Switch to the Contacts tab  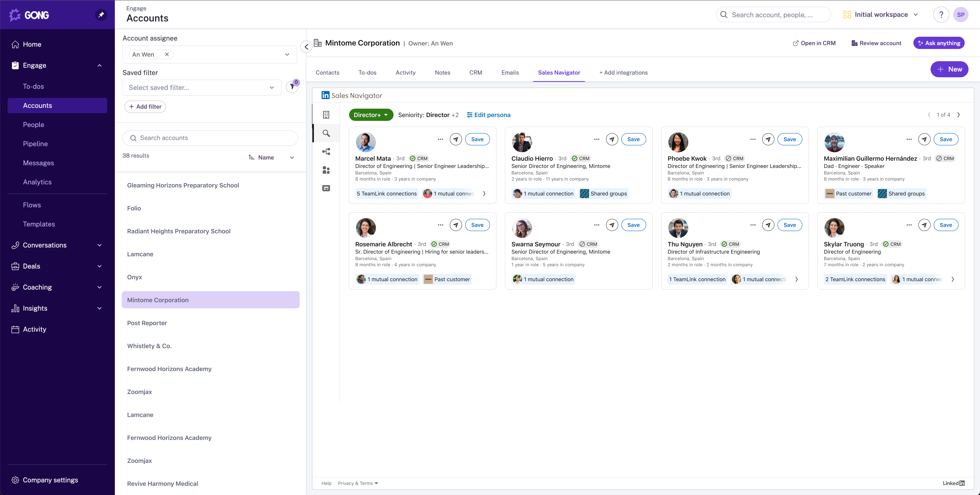[x=327, y=73]
